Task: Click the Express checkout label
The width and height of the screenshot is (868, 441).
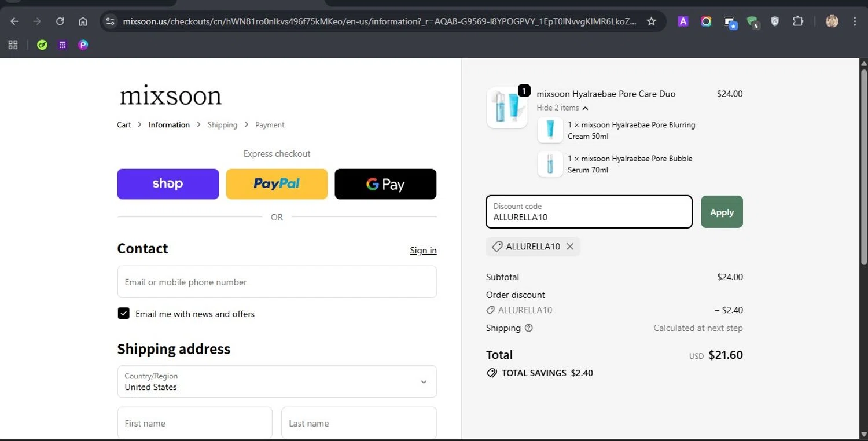Action: click(x=277, y=154)
